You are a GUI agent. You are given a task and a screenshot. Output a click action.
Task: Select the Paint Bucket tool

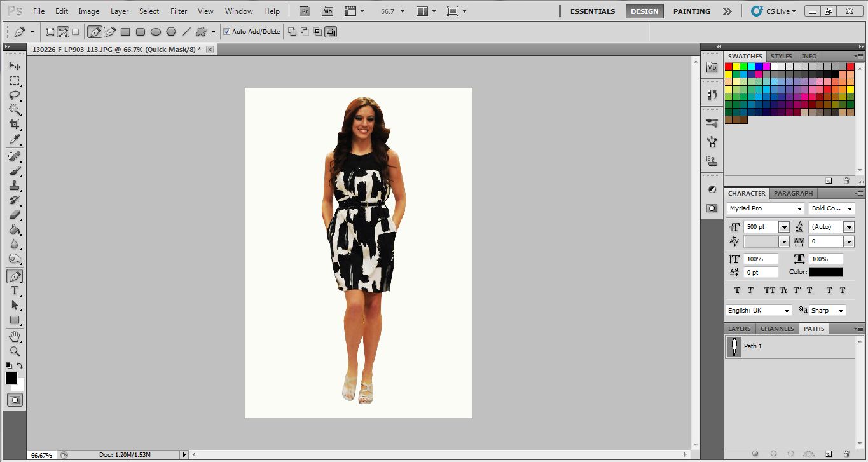point(15,229)
